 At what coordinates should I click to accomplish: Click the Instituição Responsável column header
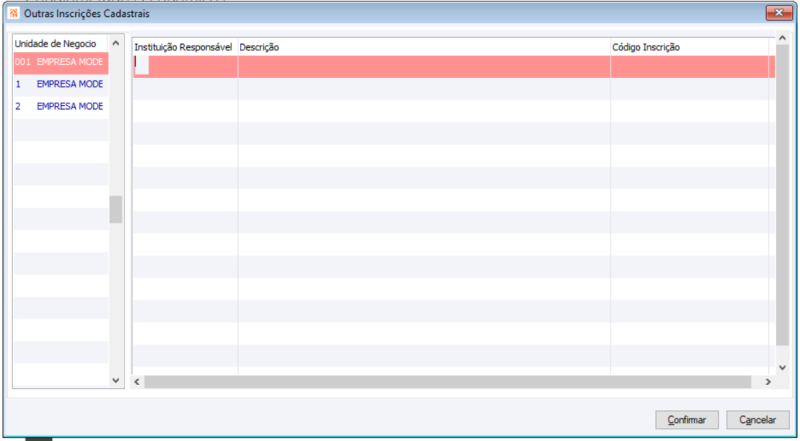pos(184,47)
